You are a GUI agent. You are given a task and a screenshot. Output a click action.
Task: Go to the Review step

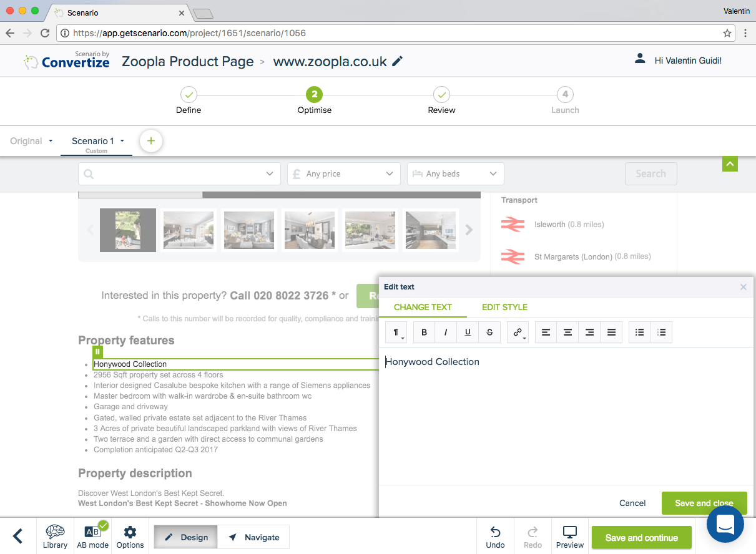441,101
